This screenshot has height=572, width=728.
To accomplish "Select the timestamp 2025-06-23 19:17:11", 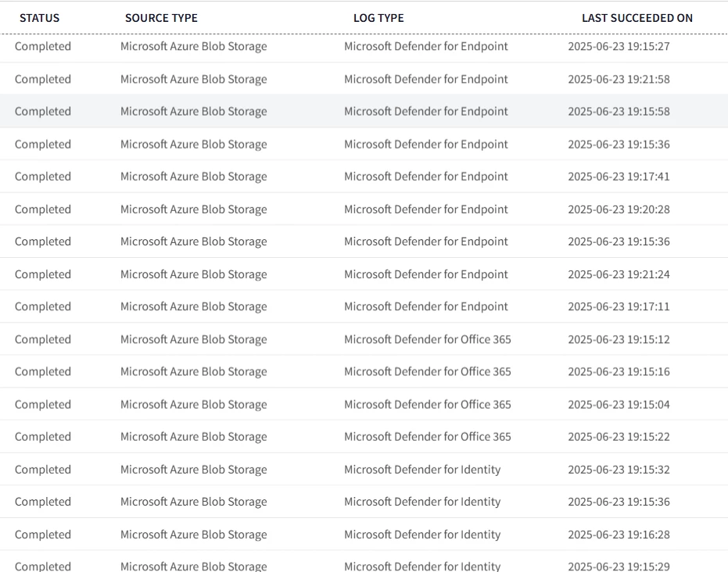I will coord(619,306).
